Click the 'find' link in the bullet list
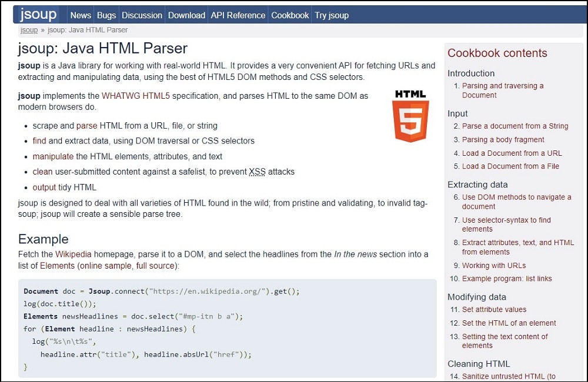588x382 pixels. [39, 140]
